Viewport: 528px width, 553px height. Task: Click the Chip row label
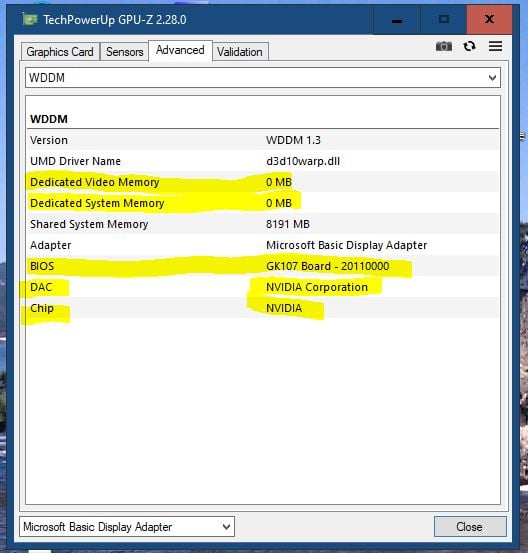tap(42, 308)
